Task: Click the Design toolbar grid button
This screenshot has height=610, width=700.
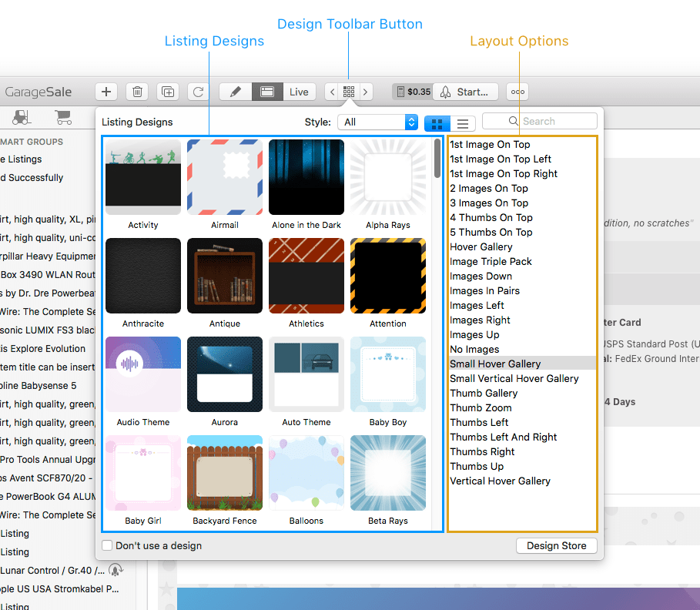Action: (350, 92)
